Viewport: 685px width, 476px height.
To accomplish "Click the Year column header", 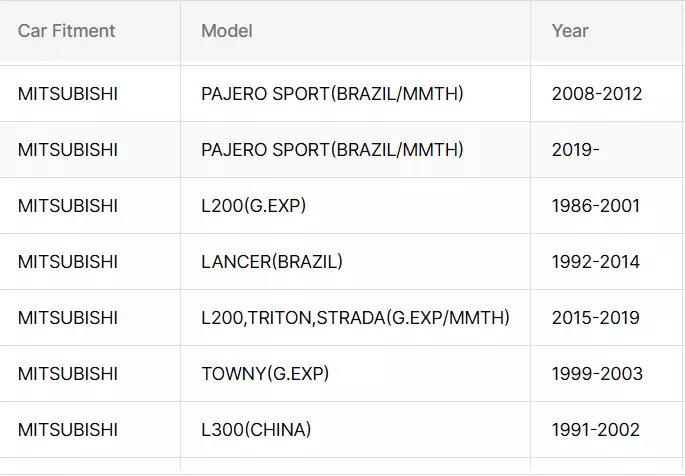I will (x=607, y=31).
